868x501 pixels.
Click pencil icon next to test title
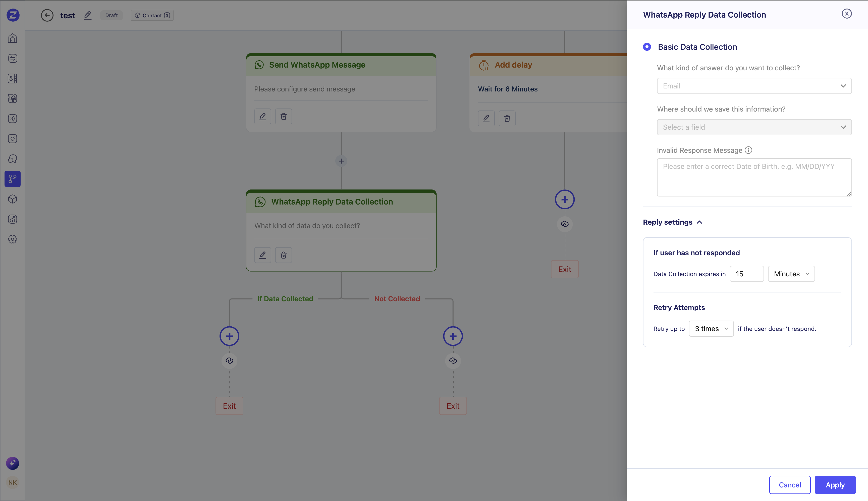click(88, 15)
